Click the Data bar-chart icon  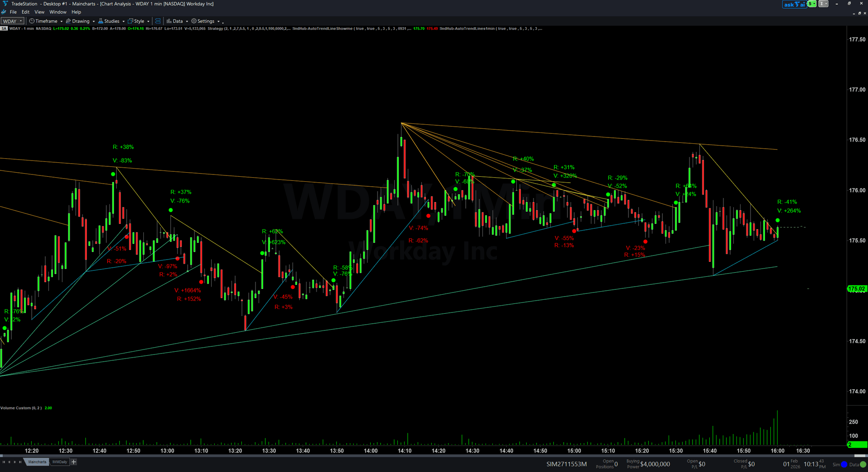[170, 21]
